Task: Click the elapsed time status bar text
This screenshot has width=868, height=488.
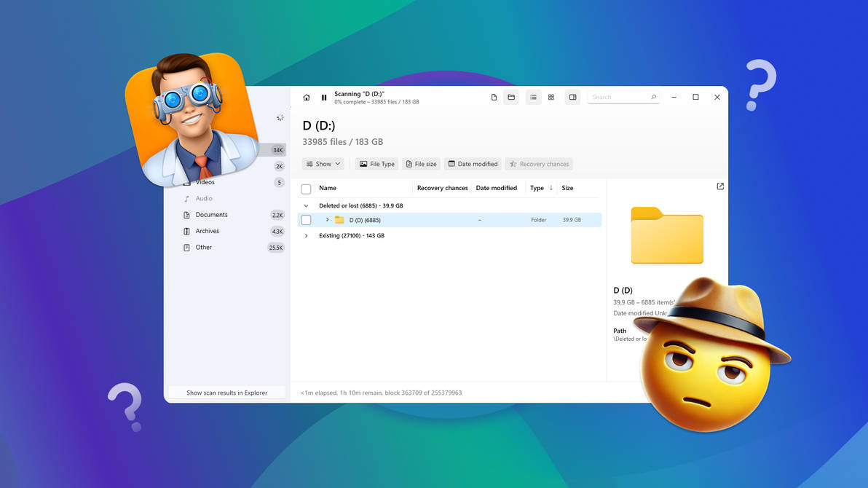Action: tap(381, 393)
